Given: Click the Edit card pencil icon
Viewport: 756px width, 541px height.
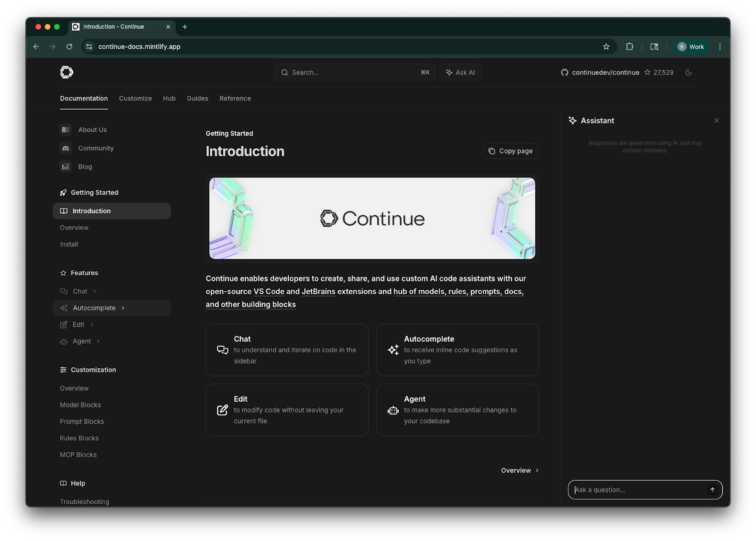Looking at the screenshot, I should (x=223, y=410).
